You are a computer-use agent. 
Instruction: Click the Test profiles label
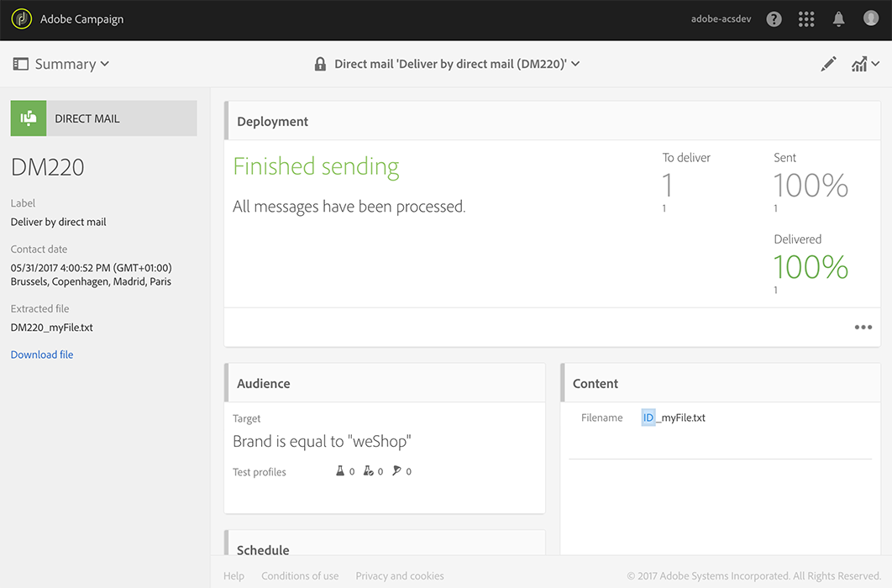(x=260, y=472)
